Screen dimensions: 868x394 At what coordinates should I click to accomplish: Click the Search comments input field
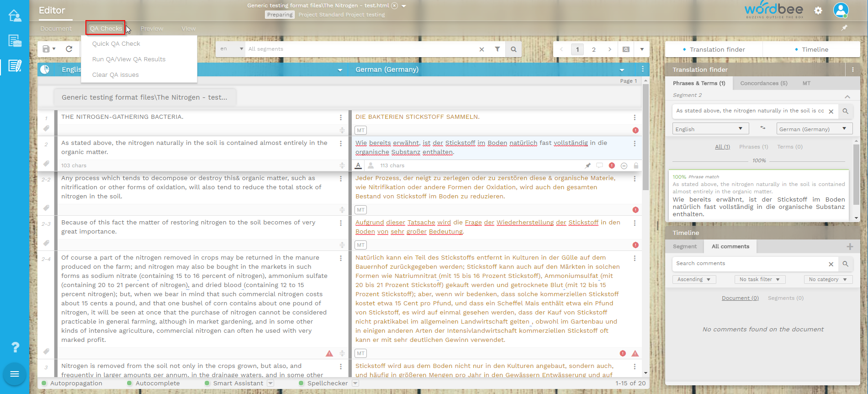749,264
